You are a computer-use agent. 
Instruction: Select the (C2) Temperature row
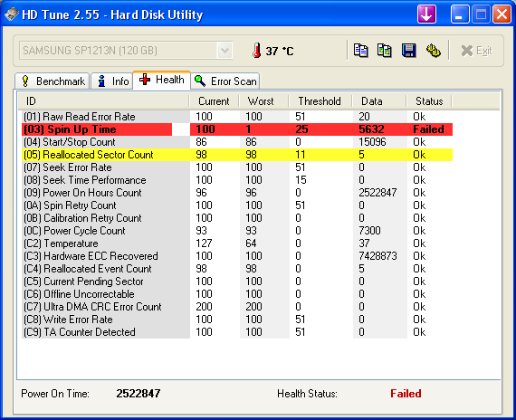tap(237, 243)
